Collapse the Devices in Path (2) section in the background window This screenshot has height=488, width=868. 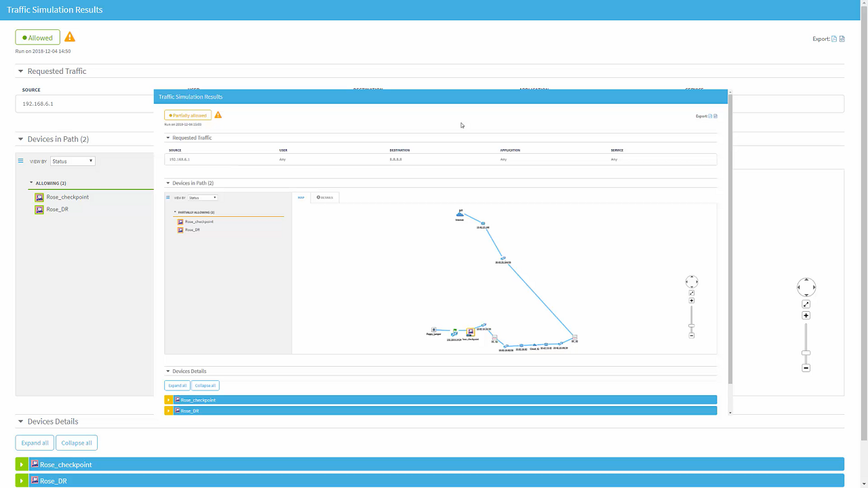click(x=20, y=139)
